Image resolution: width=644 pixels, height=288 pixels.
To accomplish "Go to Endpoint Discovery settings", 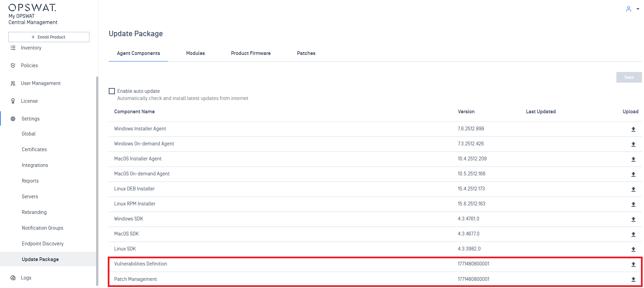I will point(43,244).
